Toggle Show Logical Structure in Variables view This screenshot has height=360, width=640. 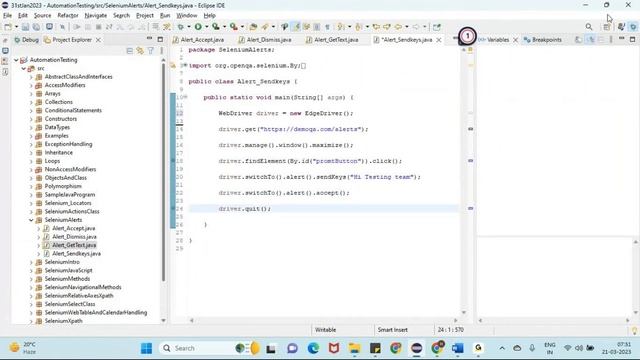590,40
